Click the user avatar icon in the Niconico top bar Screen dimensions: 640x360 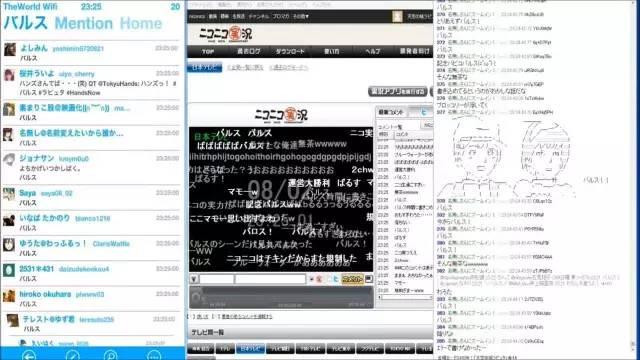click(397, 16)
